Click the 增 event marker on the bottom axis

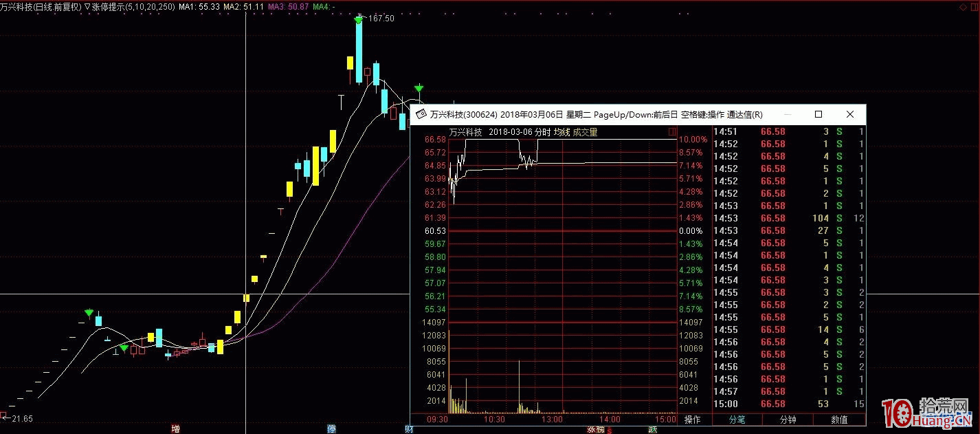pyautogui.click(x=176, y=429)
